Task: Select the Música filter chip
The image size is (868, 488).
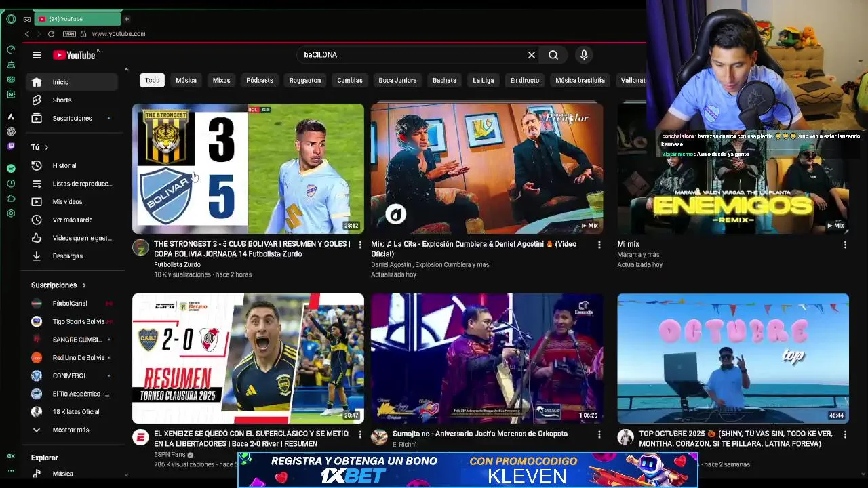Action: pyautogui.click(x=186, y=80)
